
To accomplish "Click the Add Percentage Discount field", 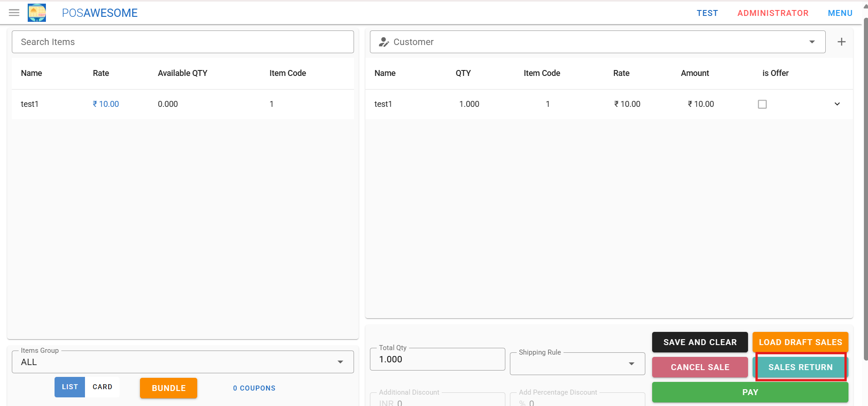I will (x=577, y=399).
